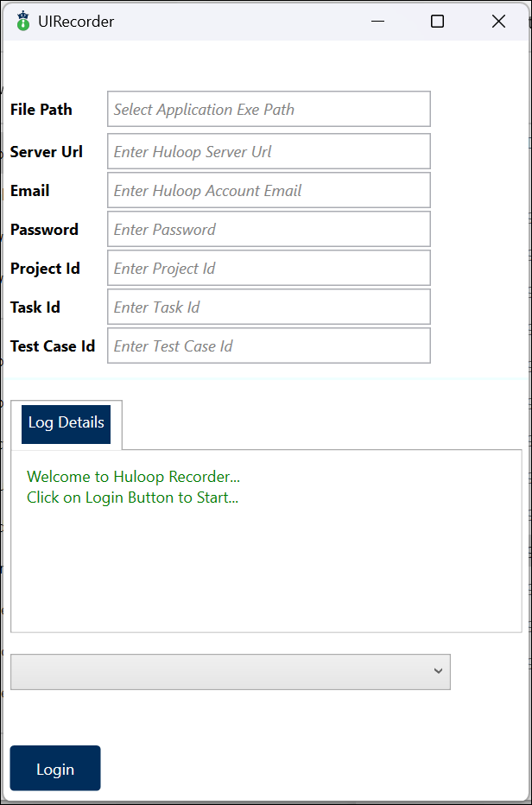Click into the Enter Password box

(x=269, y=230)
